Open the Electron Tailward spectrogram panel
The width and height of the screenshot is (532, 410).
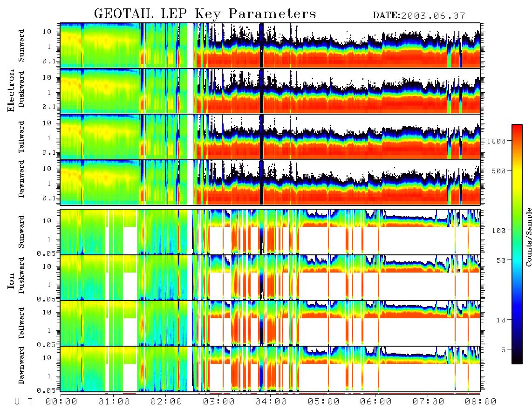(270, 137)
